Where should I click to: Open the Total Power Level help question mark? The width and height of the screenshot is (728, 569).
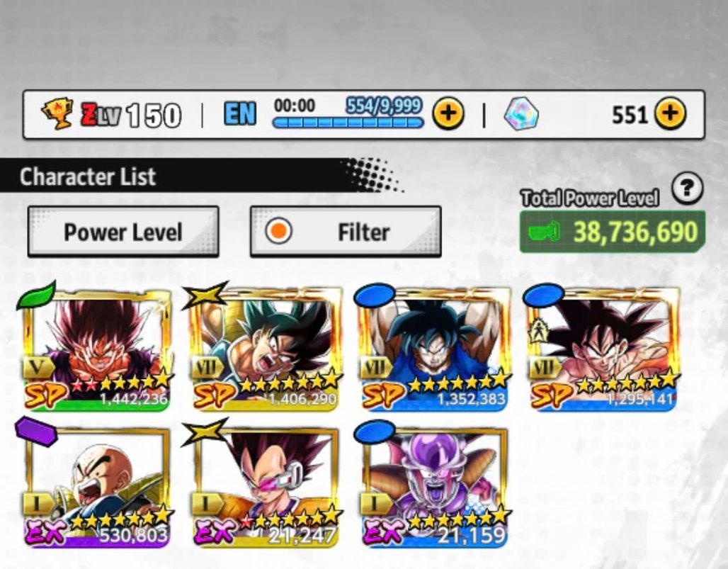point(687,188)
